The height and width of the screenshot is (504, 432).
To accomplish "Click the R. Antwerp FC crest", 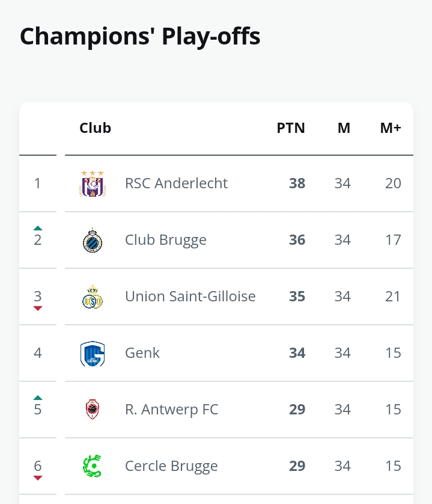I will tap(93, 409).
